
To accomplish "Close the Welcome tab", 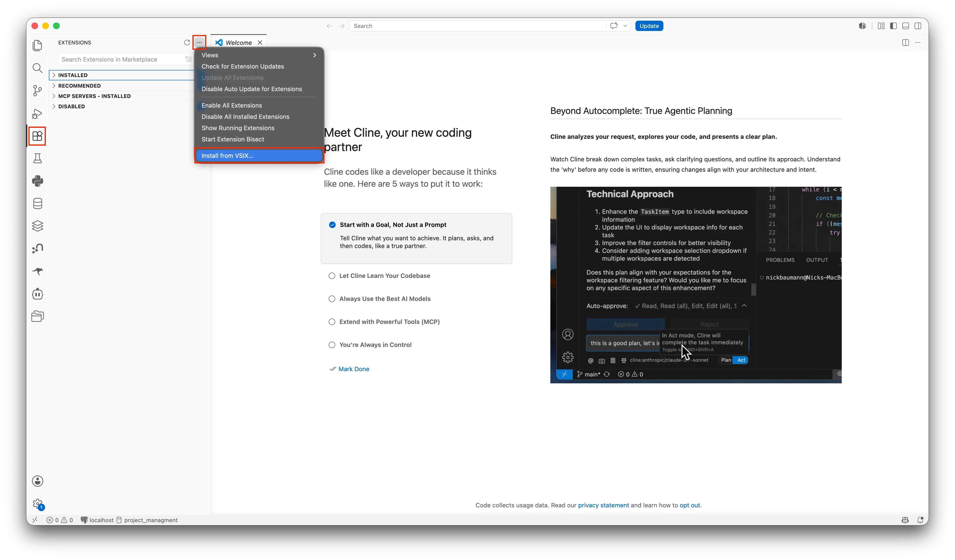I will (x=260, y=43).
